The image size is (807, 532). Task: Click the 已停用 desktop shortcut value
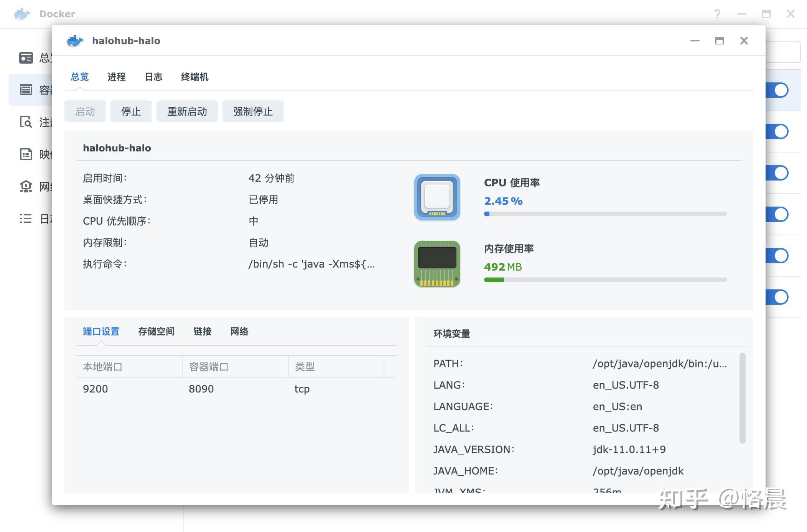click(x=263, y=200)
